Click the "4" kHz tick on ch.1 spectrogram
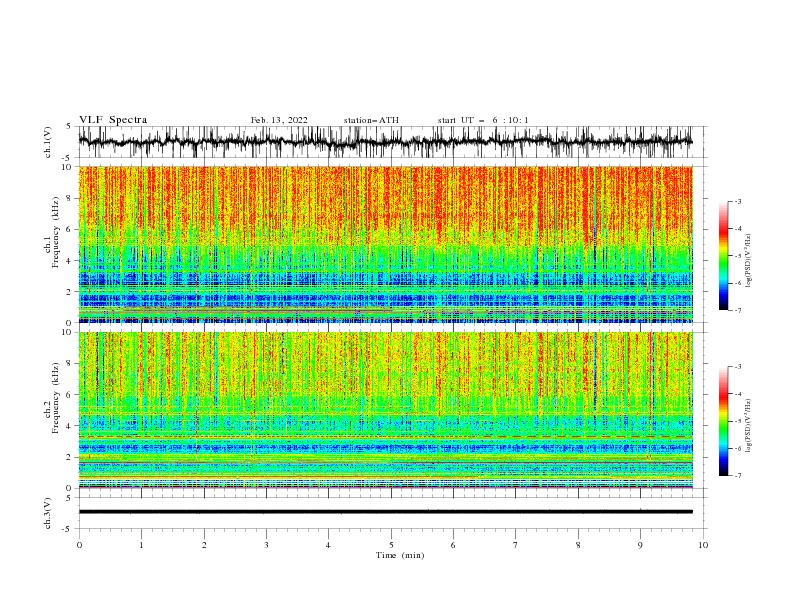The image size is (792, 612). pos(70,261)
